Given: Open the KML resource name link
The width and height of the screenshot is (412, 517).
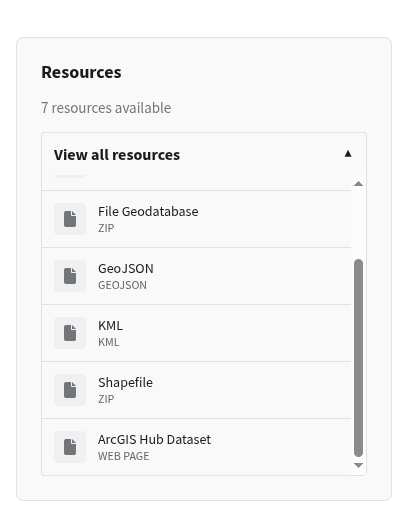Looking at the screenshot, I should coord(110,326).
